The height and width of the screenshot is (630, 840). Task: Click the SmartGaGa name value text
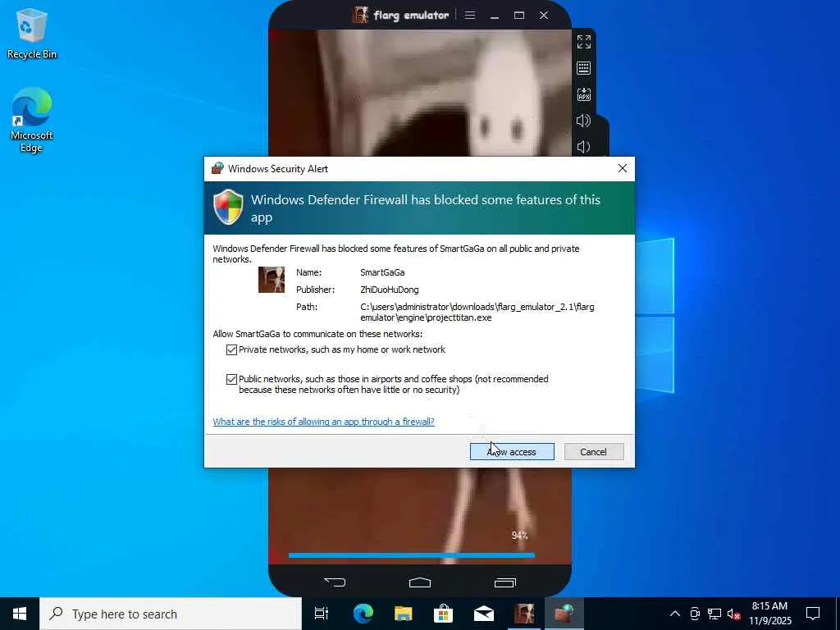(382, 272)
